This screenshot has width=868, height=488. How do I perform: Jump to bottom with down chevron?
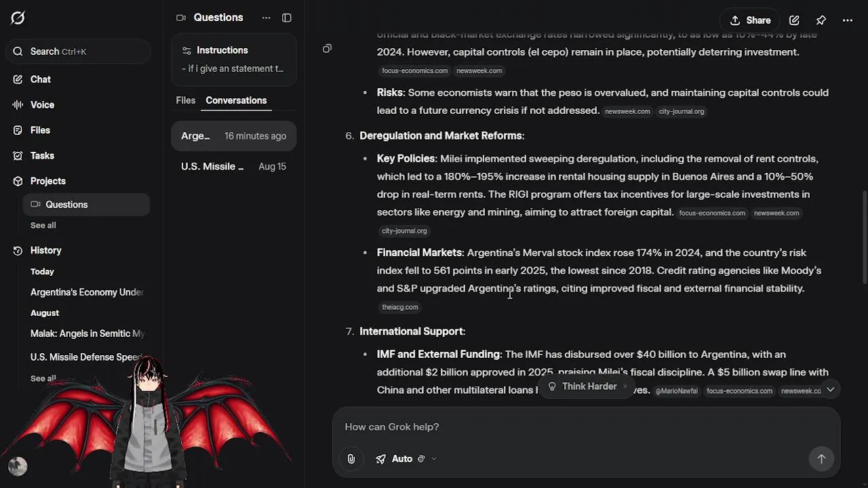pos(830,389)
